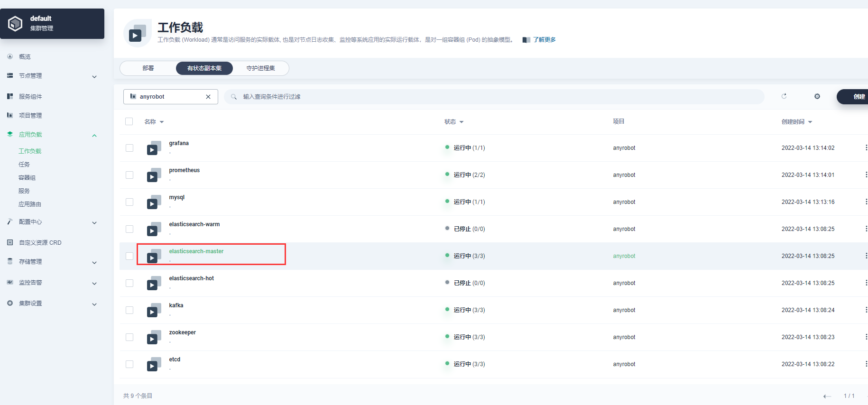Open the 状态 column sort dropdown

[x=454, y=122]
